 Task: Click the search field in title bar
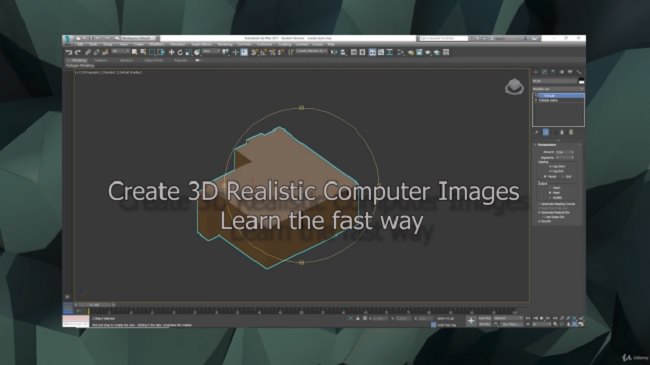(x=443, y=38)
